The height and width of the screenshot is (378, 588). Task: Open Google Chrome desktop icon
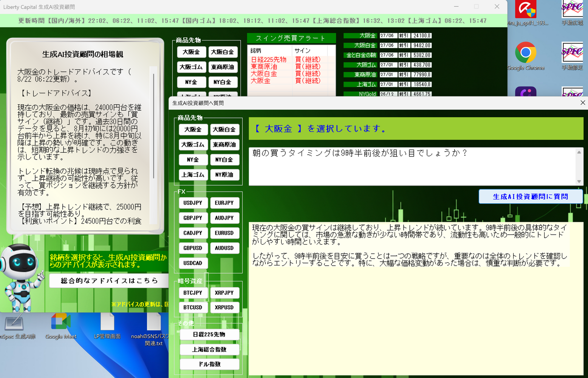pos(526,56)
